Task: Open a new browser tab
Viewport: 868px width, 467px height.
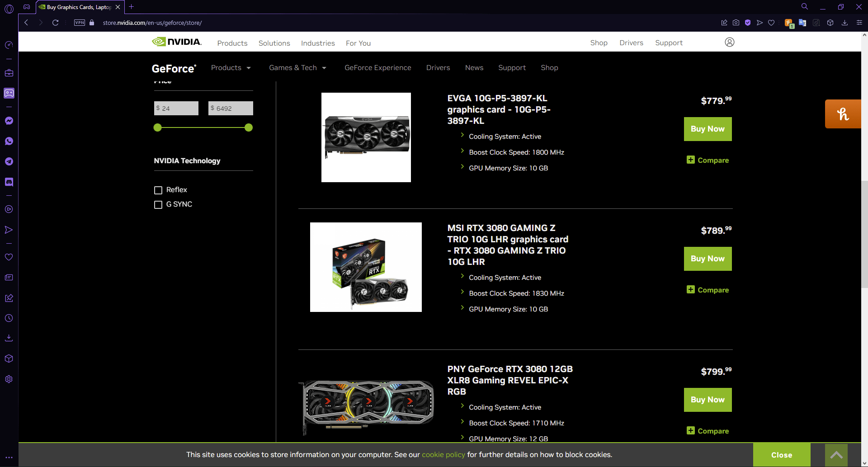Action: 131,7
